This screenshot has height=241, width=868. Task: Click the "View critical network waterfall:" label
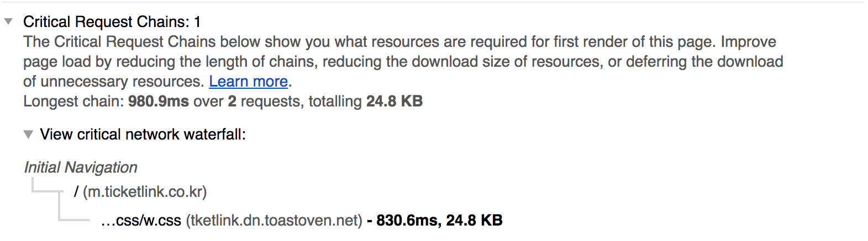143,135
